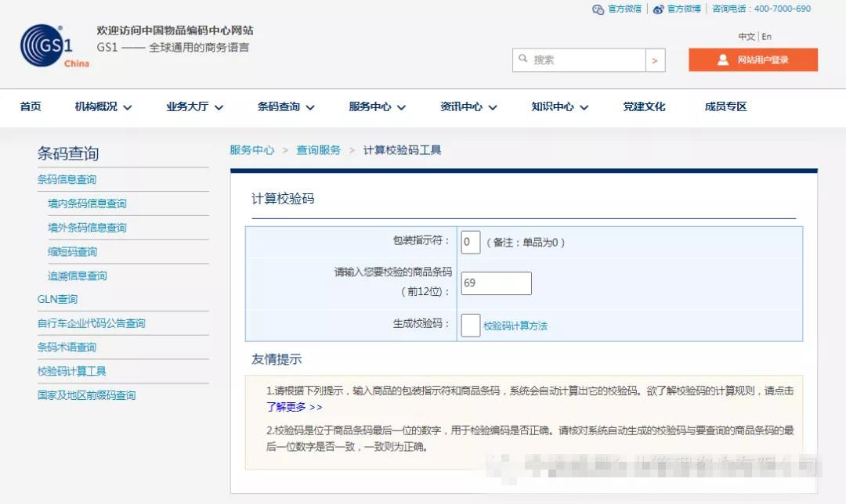Click the 包装指示符 input field
The height and width of the screenshot is (504, 846).
tap(470, 243)
